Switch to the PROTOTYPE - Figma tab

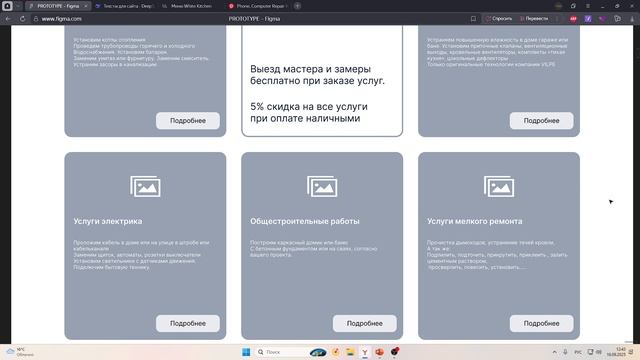(58, 6)
